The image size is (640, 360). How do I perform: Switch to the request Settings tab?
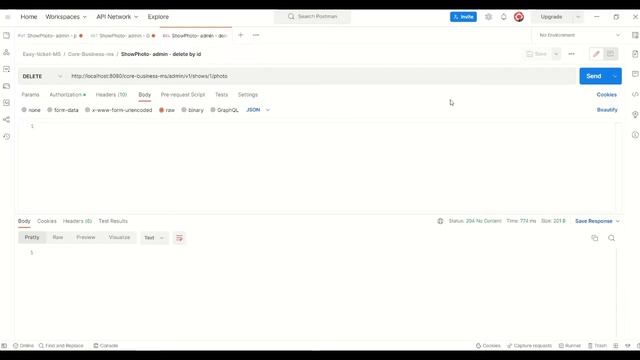pyautogui.click(x=248, y=95)
